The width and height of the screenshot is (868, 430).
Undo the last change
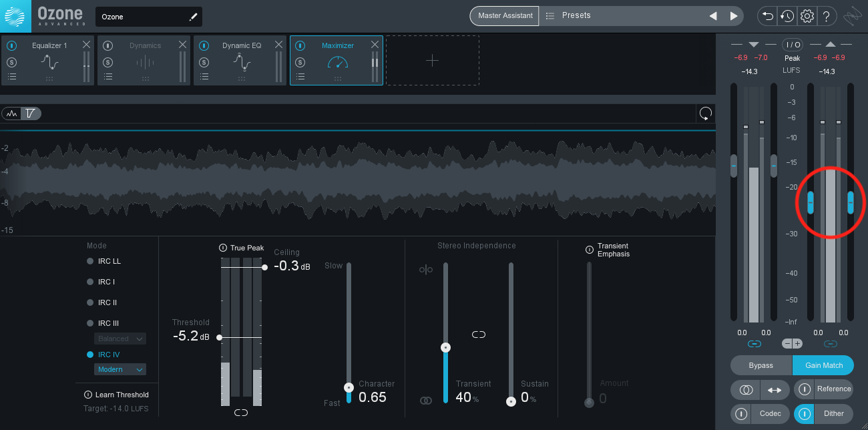pos(767,16)
